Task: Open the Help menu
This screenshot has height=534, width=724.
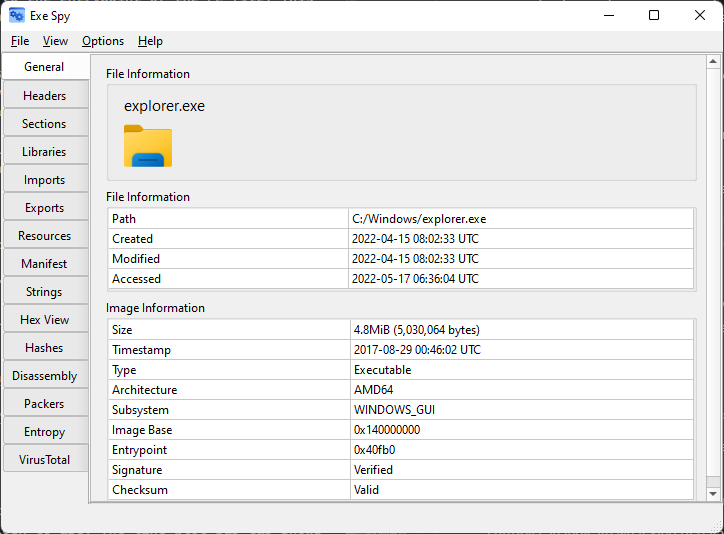Action: [x=150, y=41]
